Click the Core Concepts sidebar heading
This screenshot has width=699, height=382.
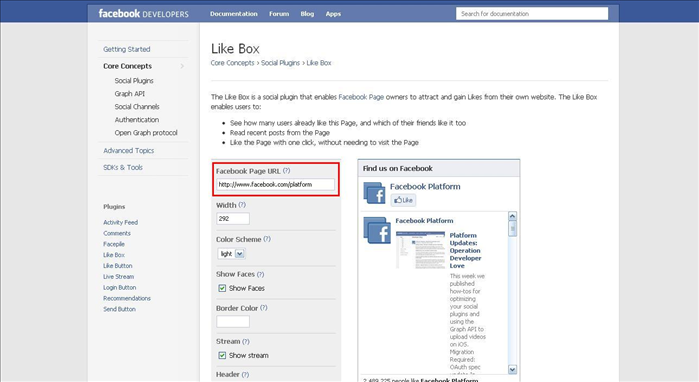tap(127, 66)
